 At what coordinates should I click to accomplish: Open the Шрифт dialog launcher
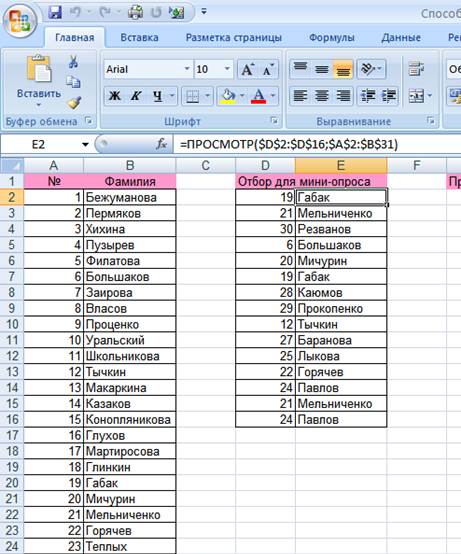tap(274, 121)
